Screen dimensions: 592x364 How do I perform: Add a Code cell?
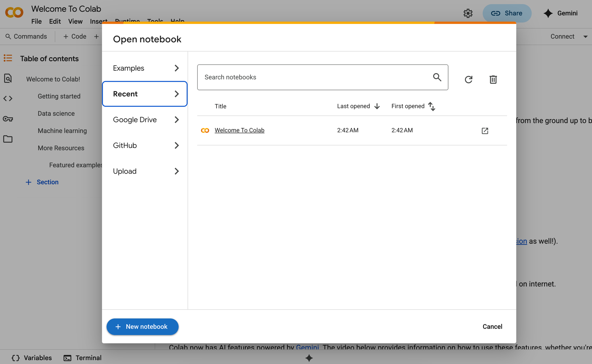(x=75, y=36)
